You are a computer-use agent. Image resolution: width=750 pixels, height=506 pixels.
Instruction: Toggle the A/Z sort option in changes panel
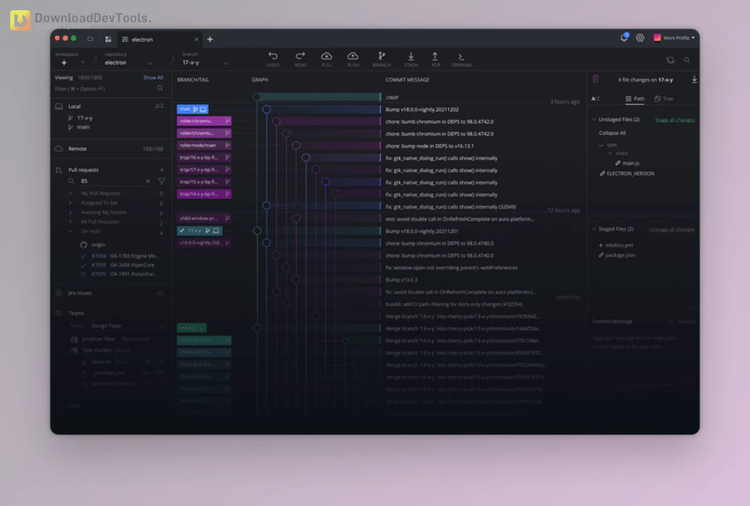[596, 99]
